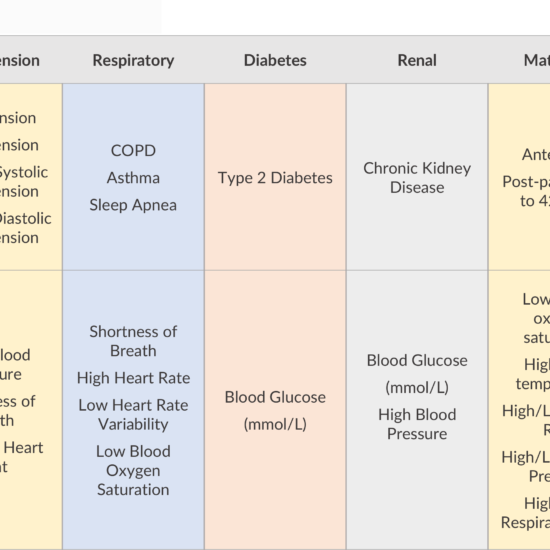Click the Sleep Apnea entry
Viewport: 550px width, 550px height.
pos(133,205)
